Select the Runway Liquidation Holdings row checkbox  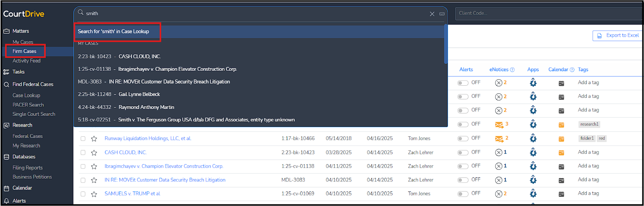coord(83,139)
